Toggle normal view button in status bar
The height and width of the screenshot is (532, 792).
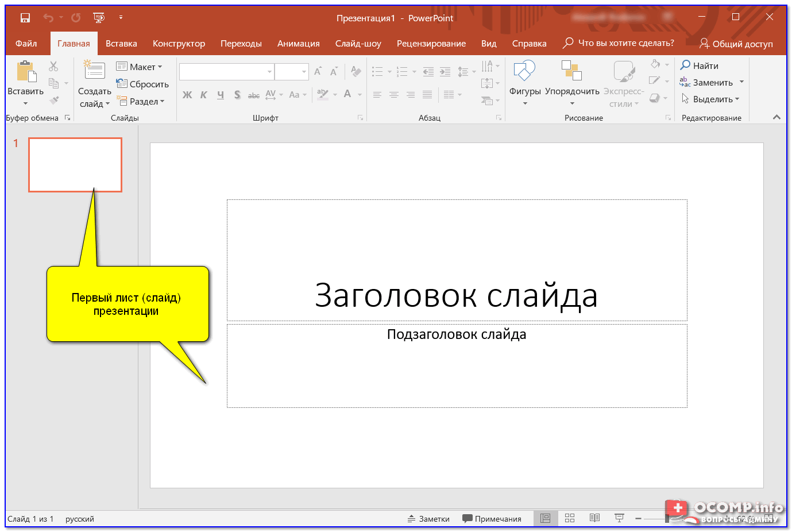[x=545, y=518]
